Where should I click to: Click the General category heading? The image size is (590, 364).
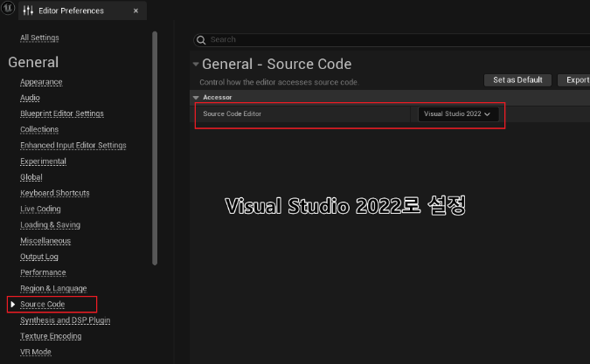coord(33,62)
